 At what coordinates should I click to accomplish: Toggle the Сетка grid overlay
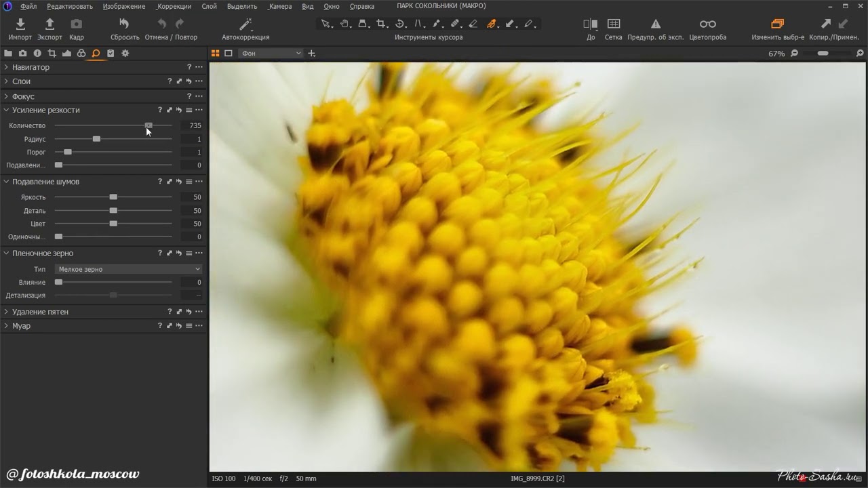point(614,24)
